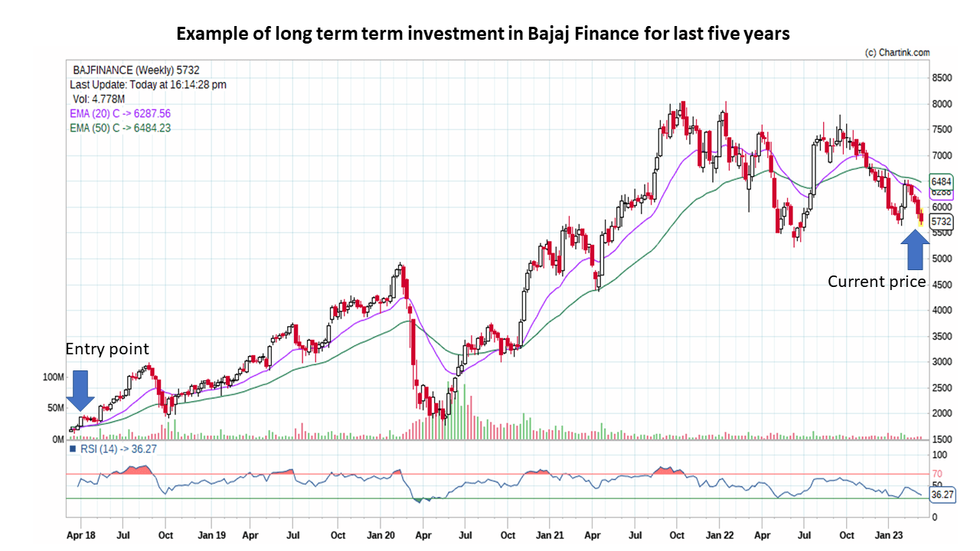
Task: Click the Entry point annotation text
Action: (106, 350)
